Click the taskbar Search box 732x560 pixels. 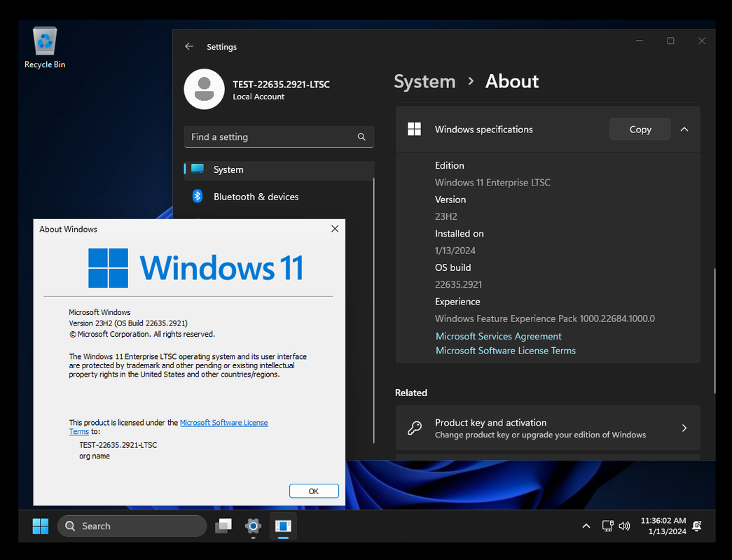click(x=132, y=526)
